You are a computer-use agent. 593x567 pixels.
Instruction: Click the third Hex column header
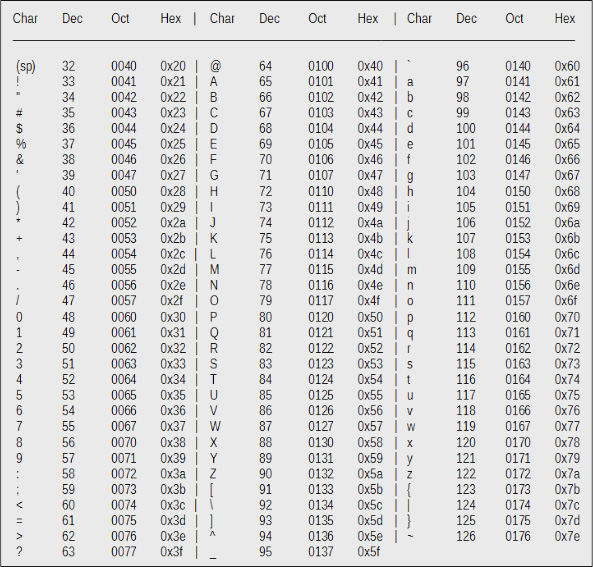coord(565,18)
